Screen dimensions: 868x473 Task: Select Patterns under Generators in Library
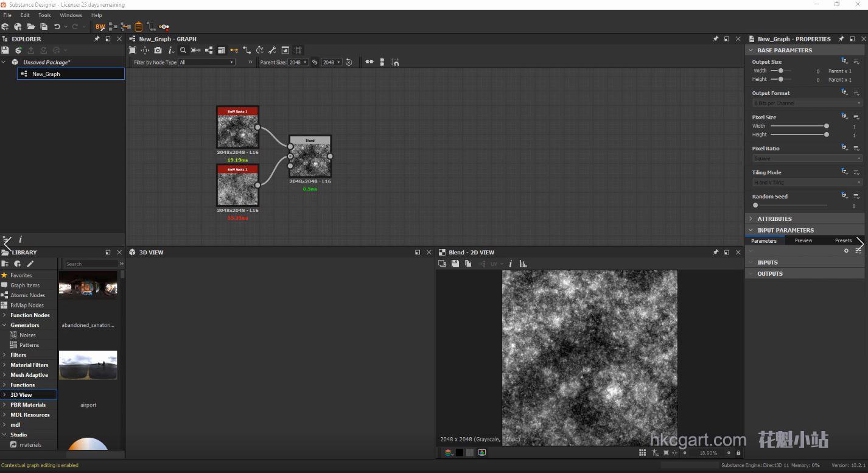pyautogui.click(x=29, y=345)
